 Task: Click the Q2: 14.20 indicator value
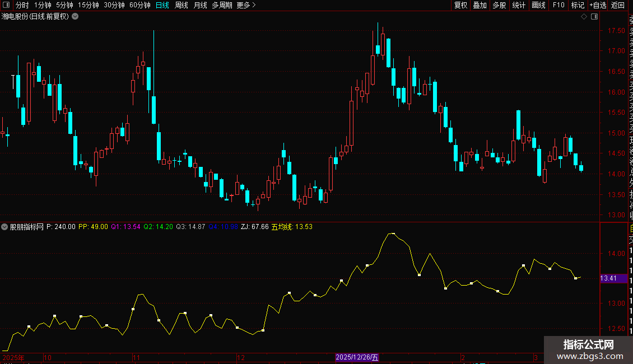click(158, 227)
